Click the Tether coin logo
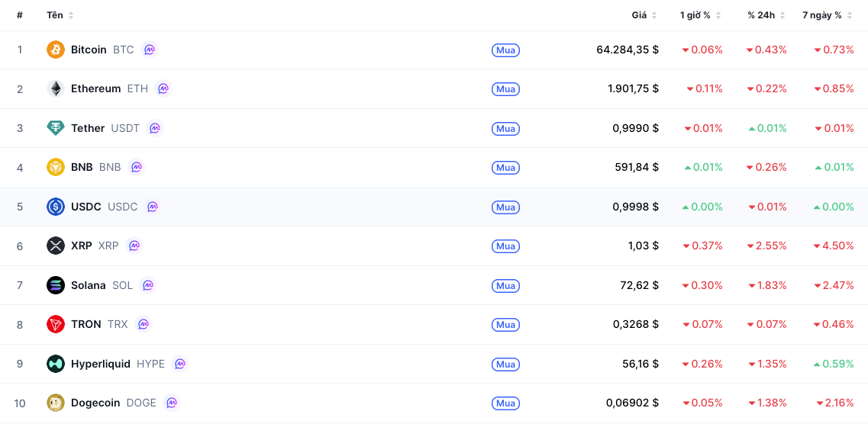 [x=56, y=128]
